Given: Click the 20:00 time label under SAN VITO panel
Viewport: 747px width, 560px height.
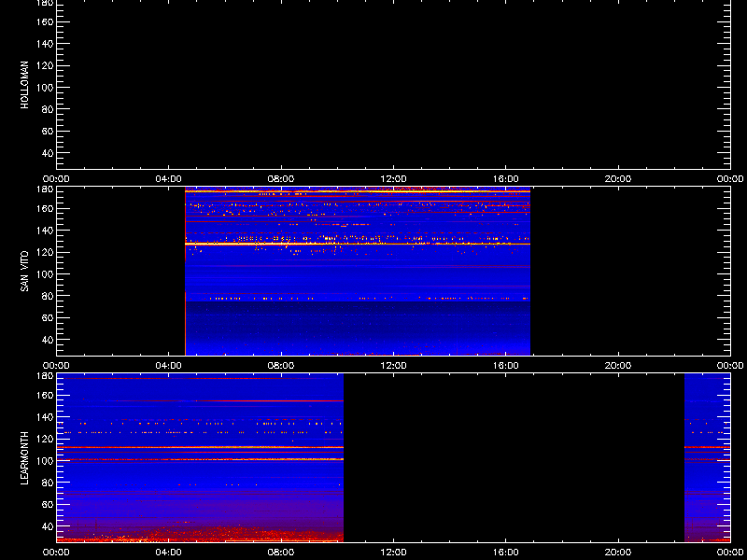Looking at the screenshot, I should pyautogui.click(x=618, y=366).
